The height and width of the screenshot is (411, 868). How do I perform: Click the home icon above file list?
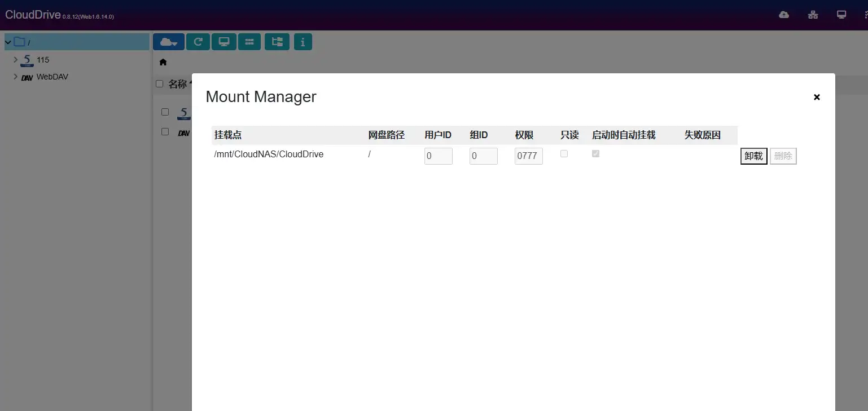(x=163, y=62)
